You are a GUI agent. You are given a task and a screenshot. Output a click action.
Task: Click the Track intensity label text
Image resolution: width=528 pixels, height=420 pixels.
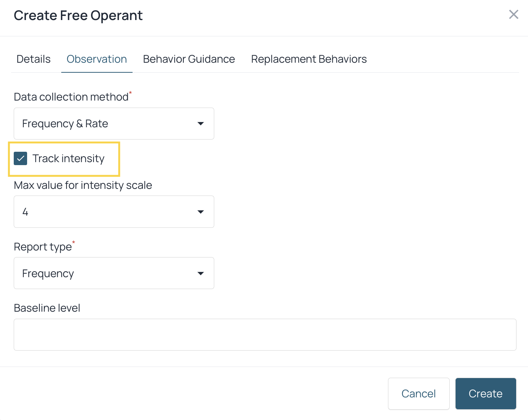pos(68,158)
